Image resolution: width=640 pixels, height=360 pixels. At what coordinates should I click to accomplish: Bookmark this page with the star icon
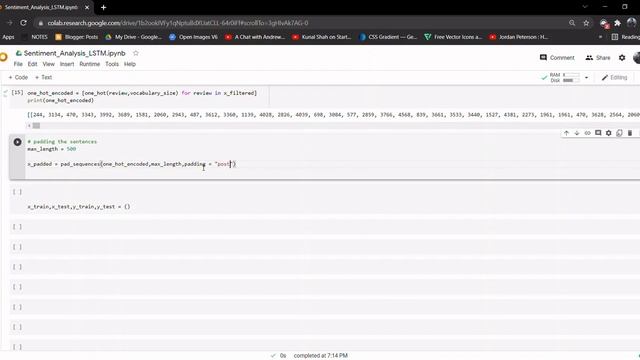coord(586,23)
